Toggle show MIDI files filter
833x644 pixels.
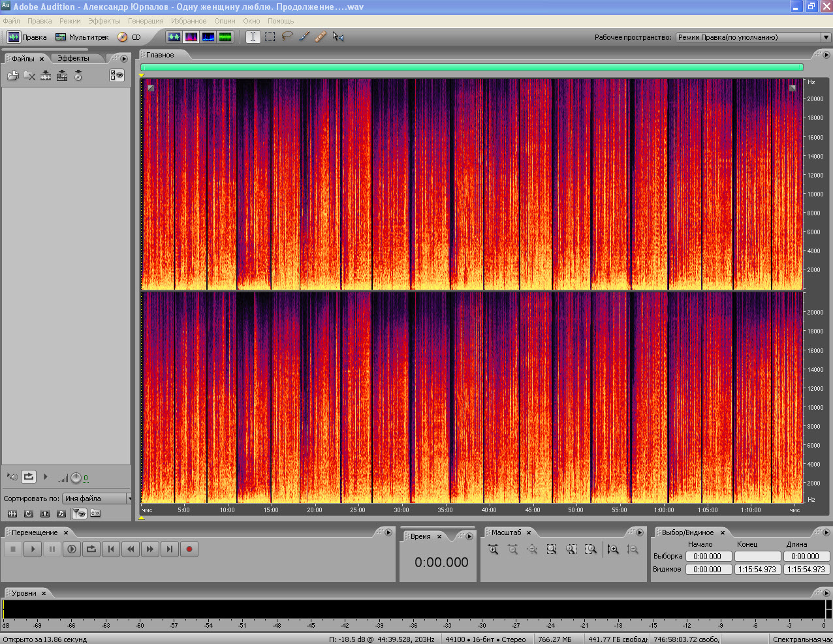pyautogui.click(x=61, y=514)
